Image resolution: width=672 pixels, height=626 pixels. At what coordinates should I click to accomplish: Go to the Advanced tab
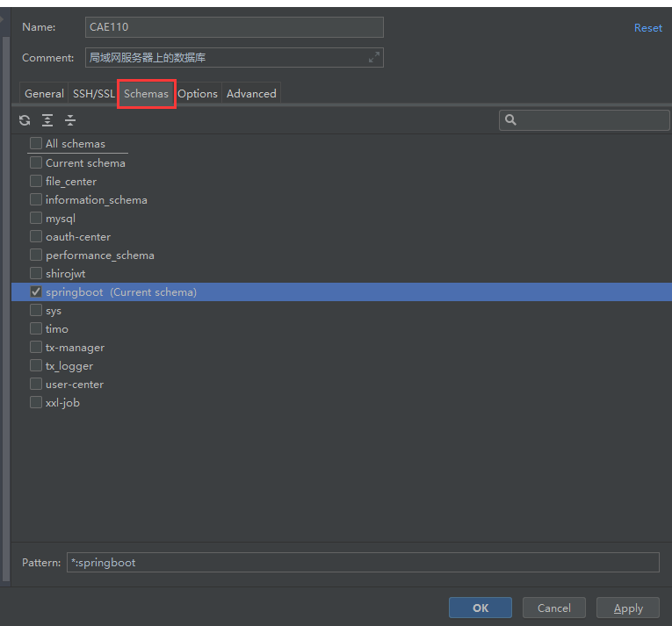(251, 93)
